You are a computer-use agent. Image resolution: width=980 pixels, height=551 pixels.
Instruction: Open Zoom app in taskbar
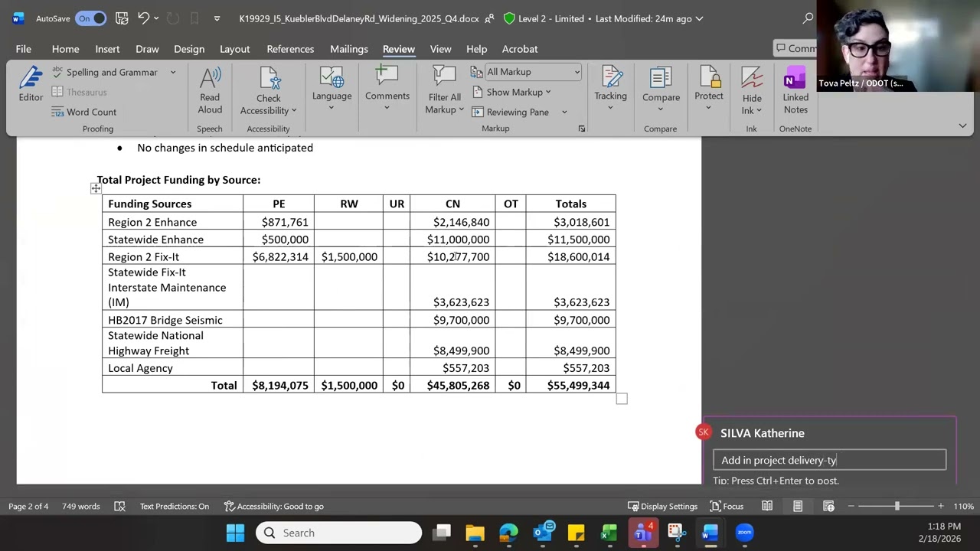pos(744,533)
